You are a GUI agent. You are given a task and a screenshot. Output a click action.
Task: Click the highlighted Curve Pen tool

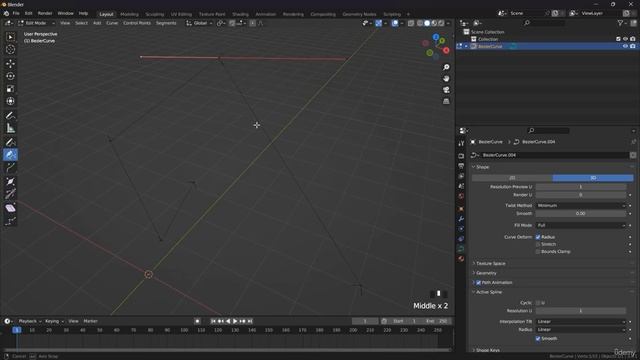(11, 155)
